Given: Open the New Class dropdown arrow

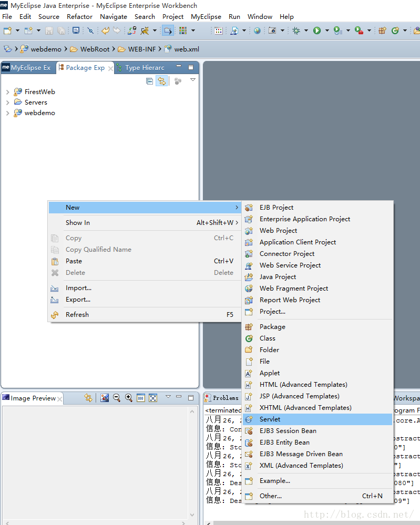Looking at the screenshot, I should [405, 31].
